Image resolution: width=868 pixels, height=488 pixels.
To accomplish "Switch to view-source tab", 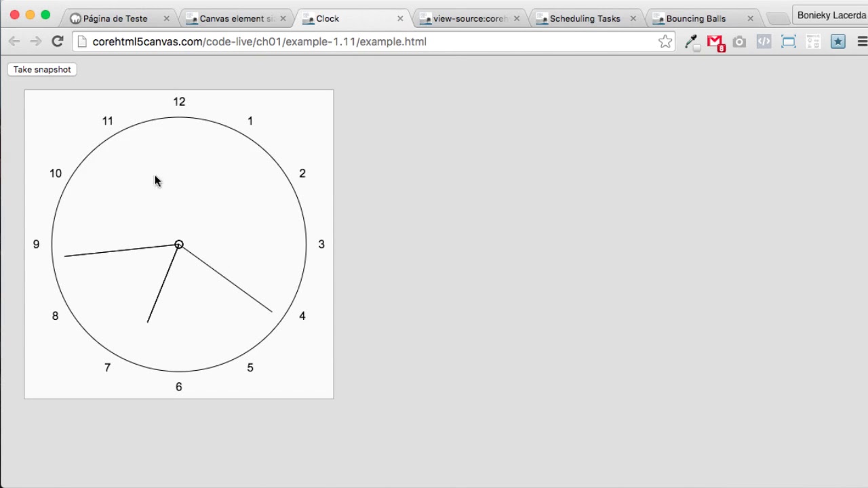I will 470,18.
